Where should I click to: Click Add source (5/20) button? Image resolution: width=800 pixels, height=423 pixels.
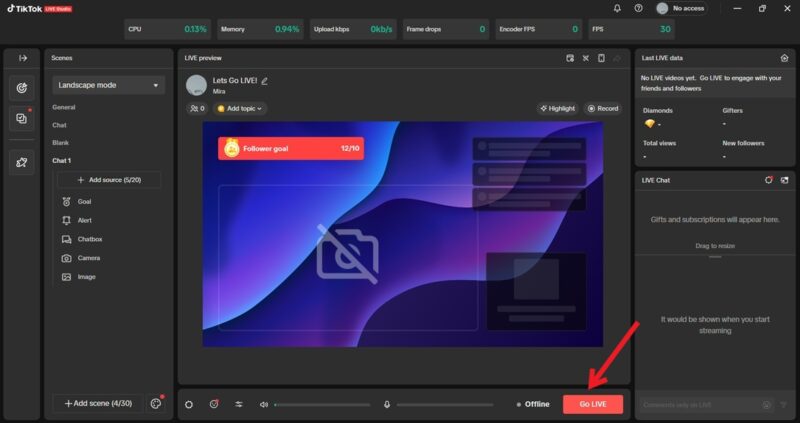(109, 180)
